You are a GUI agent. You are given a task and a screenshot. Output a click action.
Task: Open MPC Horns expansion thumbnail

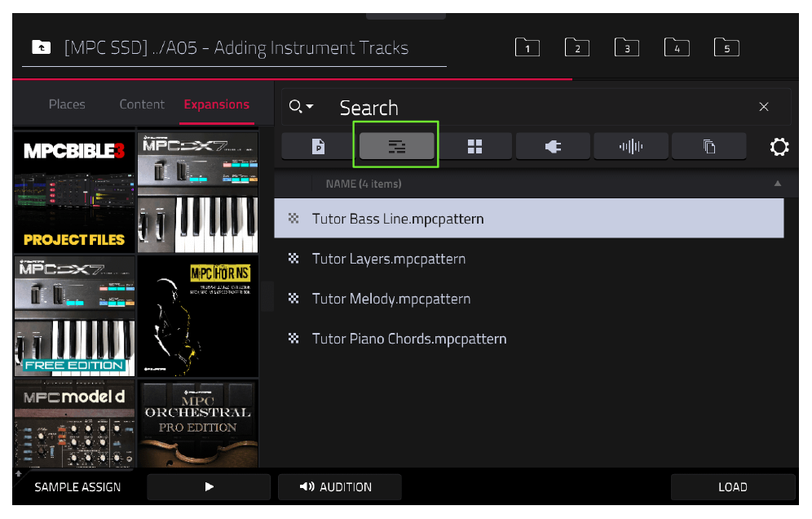pyautogui.click(x=198, y=316)
